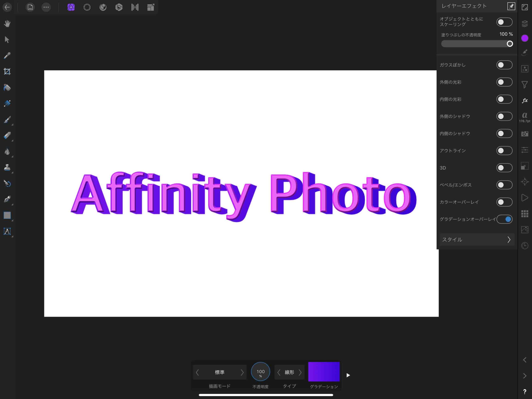This screenshot has height=399, width=532.
Task: Go to previous blend mode chevron
Action: [x=197, y=372]
